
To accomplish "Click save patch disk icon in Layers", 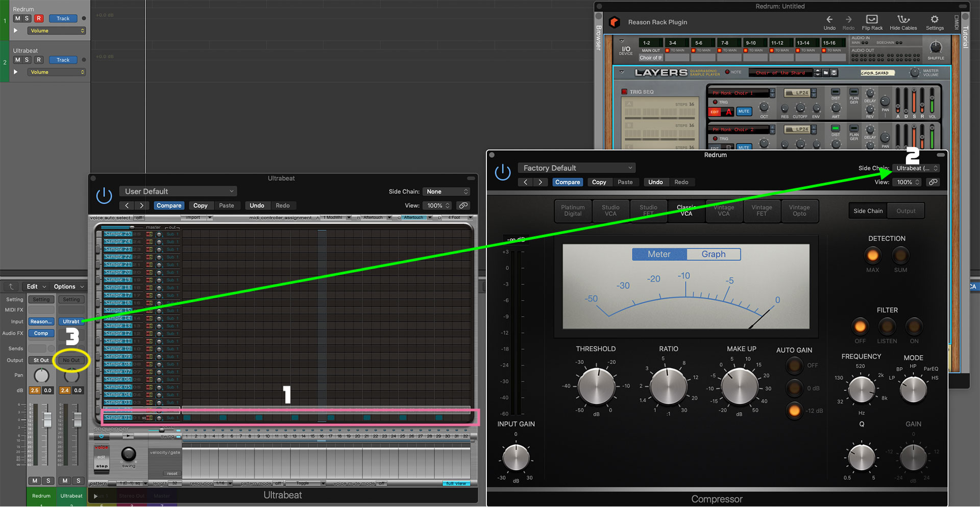I will tap(834, 73).
